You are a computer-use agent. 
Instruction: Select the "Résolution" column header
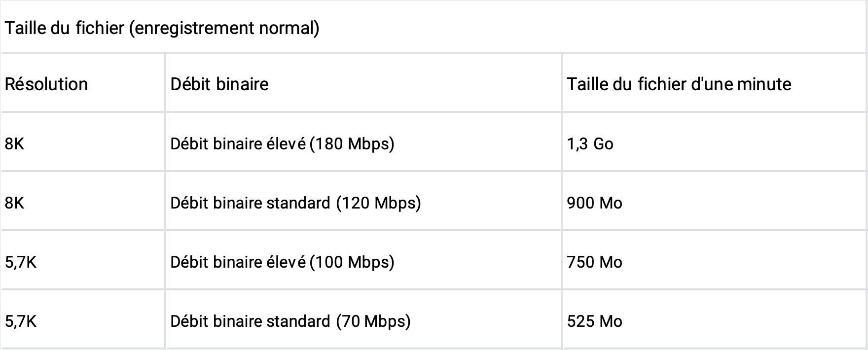[46, 84]
